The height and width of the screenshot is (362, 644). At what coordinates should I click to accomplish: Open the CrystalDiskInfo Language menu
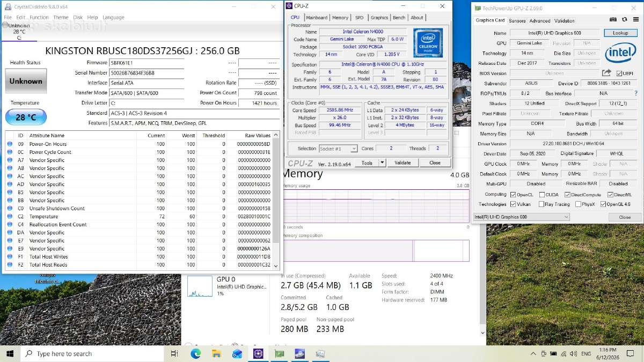tap(113, 17)
